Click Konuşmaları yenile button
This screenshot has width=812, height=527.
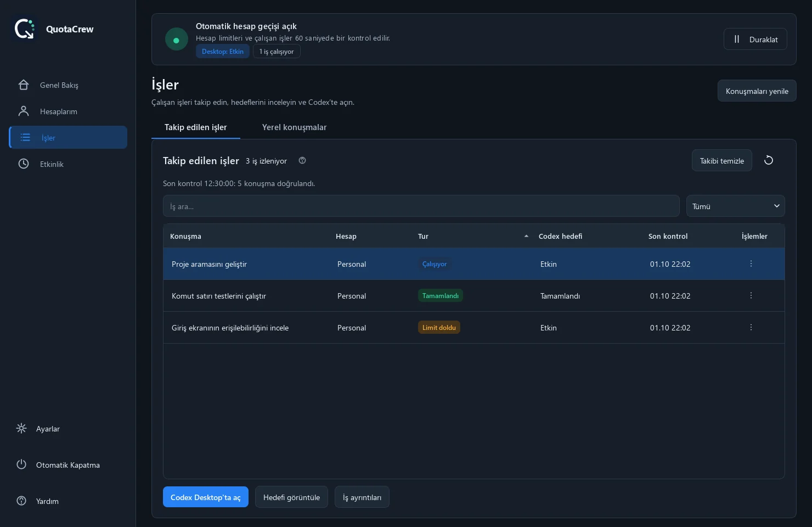pyautogui.click(x=757, y=91)
